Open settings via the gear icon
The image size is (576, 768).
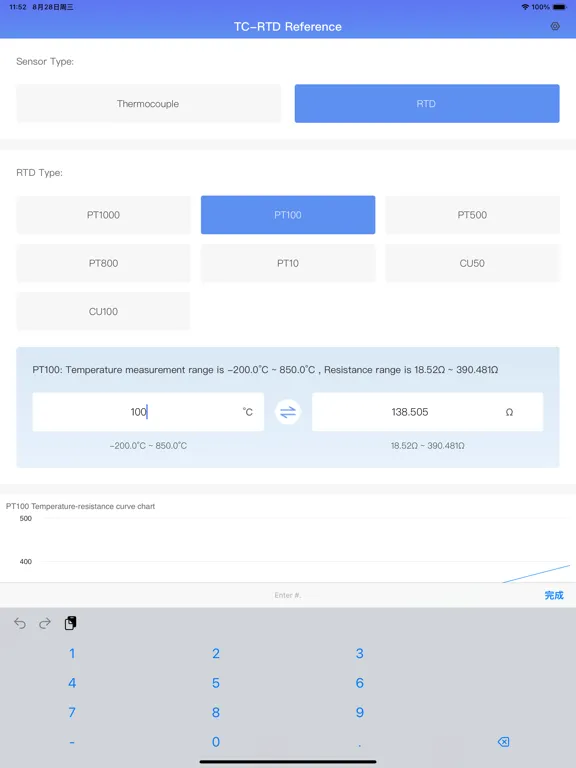coord(555,26)
